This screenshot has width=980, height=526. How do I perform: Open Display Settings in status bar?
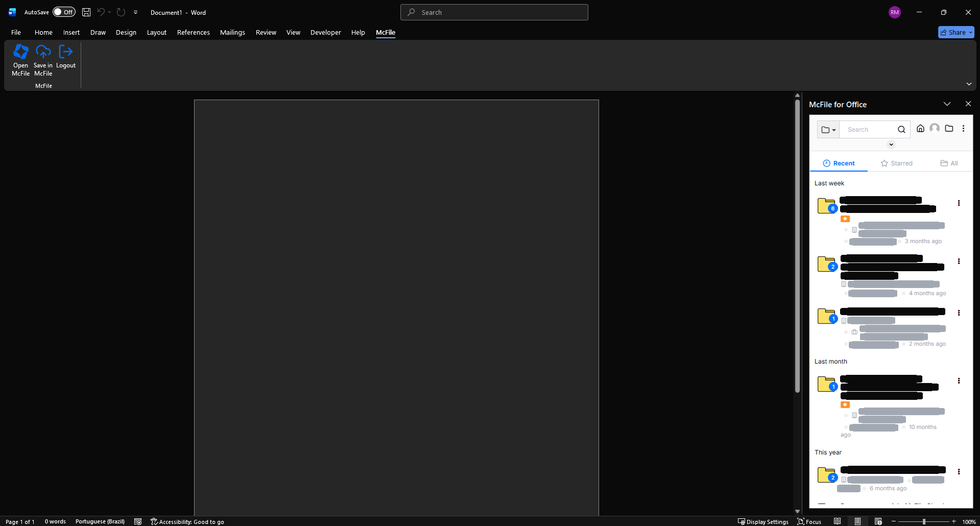[x=763, y=521]
